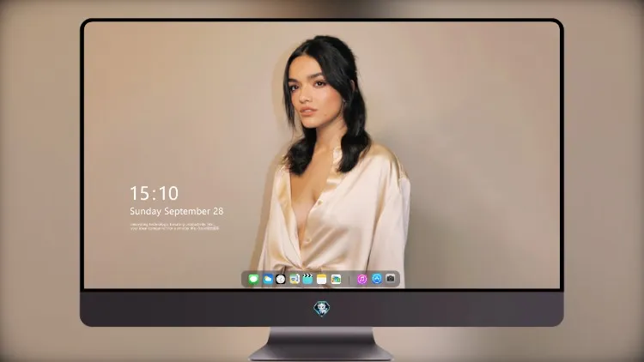This screenshot has height=362, width=644.
Task: Open the Photos gallery app in dock
Action: pyautogui.click(x=336, y=279)
